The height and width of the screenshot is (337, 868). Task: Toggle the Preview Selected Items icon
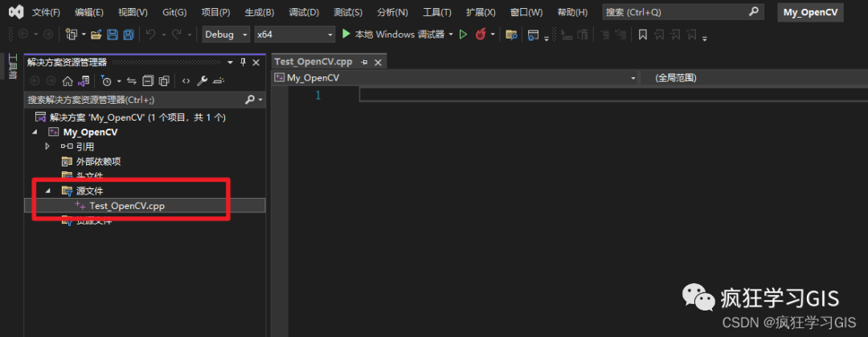click(219, 81)
